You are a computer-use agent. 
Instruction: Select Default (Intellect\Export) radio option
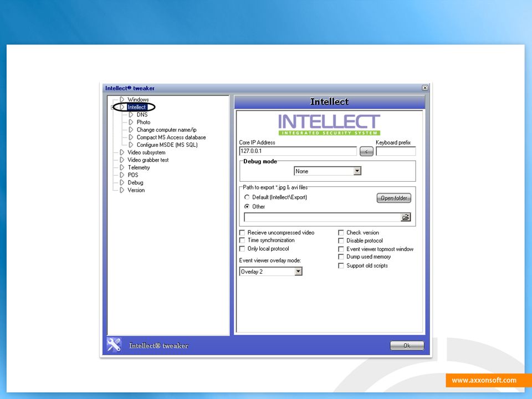pos(247,197)
